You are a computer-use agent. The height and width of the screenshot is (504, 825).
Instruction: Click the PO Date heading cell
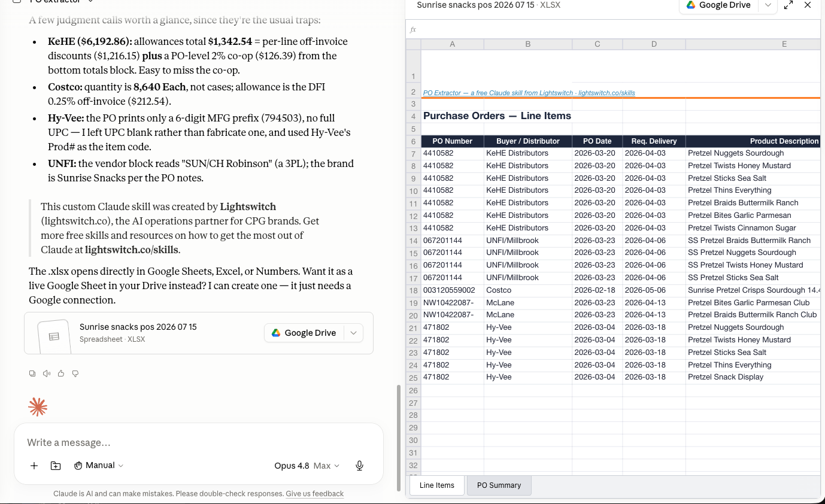597,141
